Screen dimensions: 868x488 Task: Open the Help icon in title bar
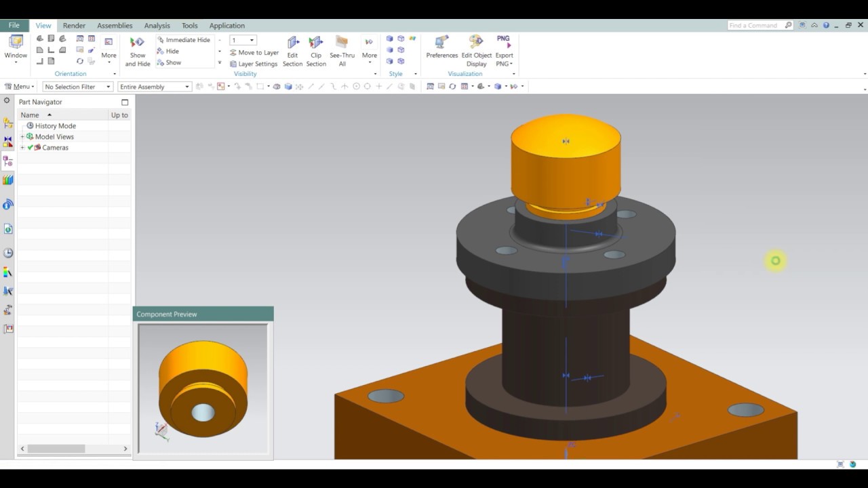[826, 26]
